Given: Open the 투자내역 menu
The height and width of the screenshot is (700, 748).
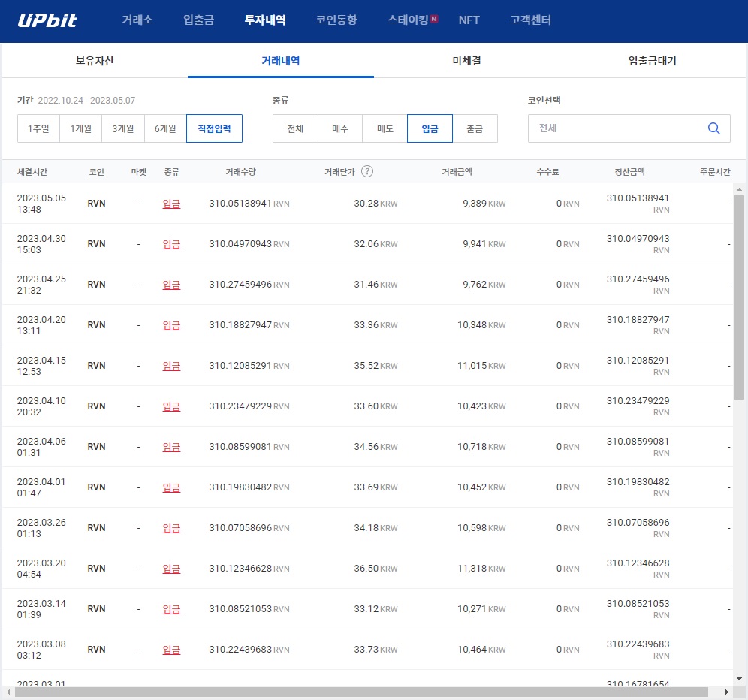Looking at the screenshot, I should (265, 20).
